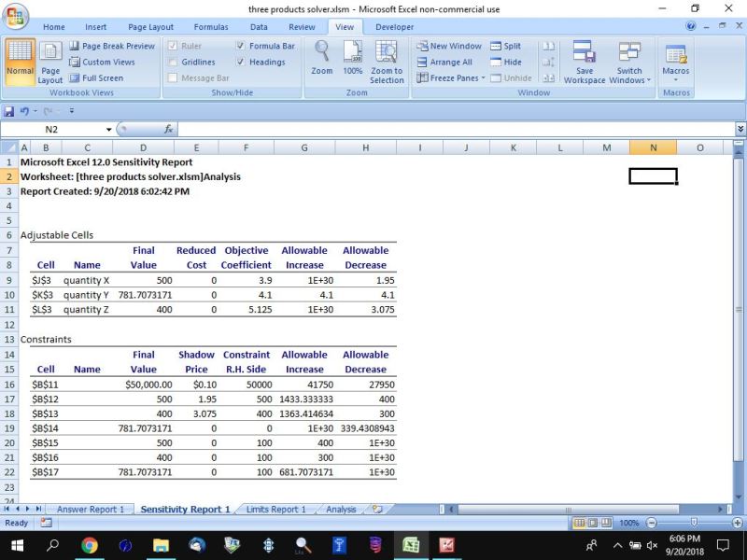Open the Name Box dropdown arrow
Image resolution: width=747 pixels, height=560 pixels.
click(x=108, y=130)
